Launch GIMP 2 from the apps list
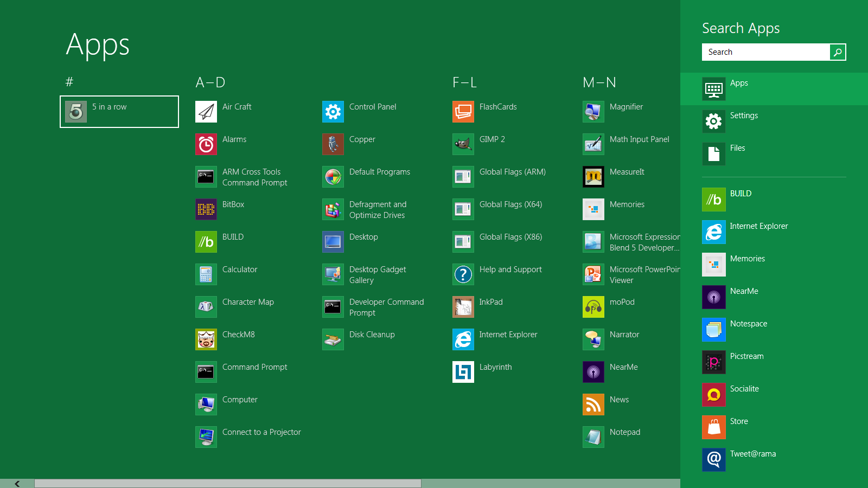Image resolution: width=868 pixels, height=488 pixels. point(463,144)
